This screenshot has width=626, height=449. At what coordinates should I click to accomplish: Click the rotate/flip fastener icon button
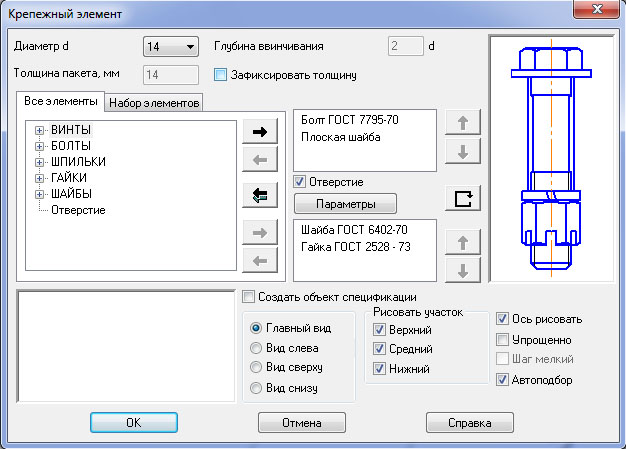pos(463,198)
